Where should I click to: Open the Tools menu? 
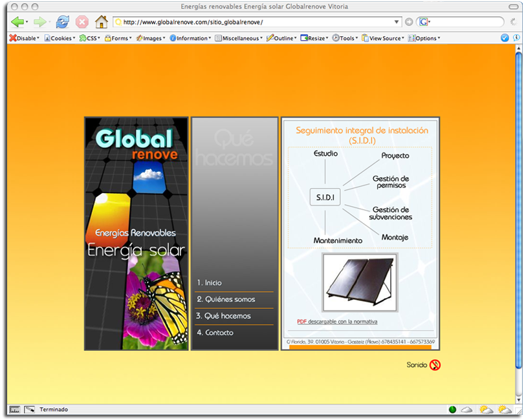(x=345, y=38)
